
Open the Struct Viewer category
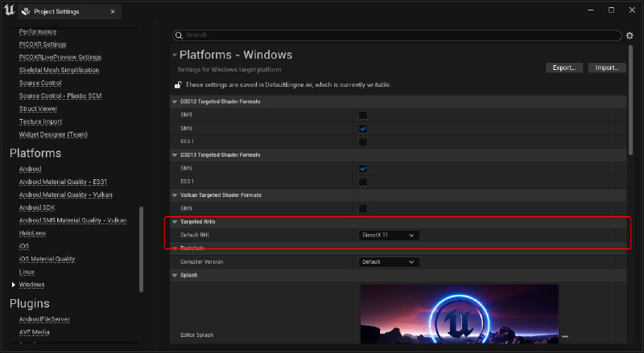pos(38,109)
